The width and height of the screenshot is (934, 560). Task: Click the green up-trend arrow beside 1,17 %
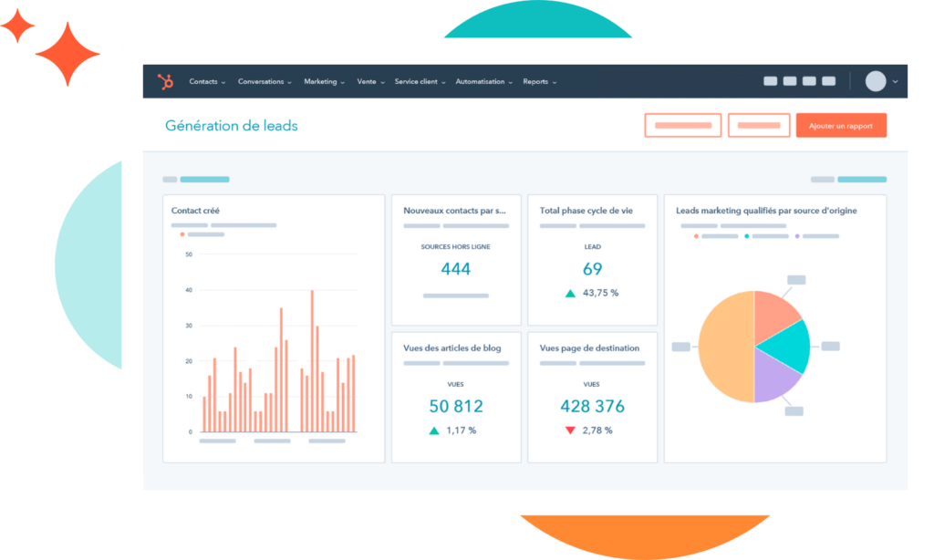[x=434, y=430]
